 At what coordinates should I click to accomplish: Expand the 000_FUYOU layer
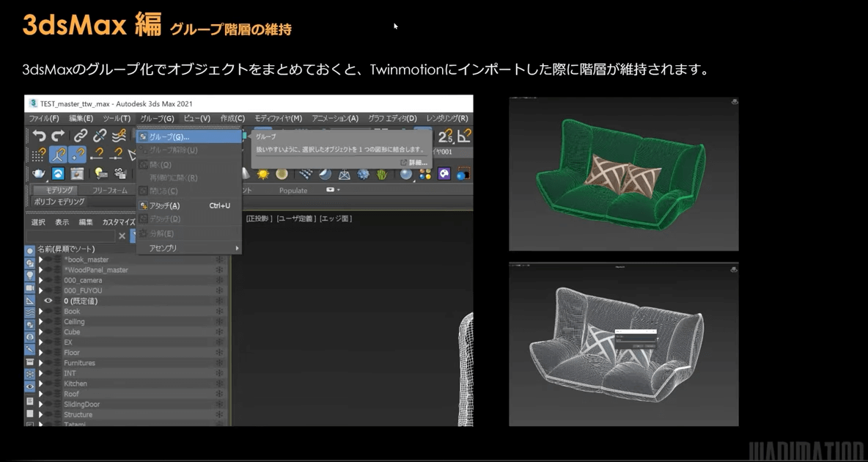tap(40, 290)
